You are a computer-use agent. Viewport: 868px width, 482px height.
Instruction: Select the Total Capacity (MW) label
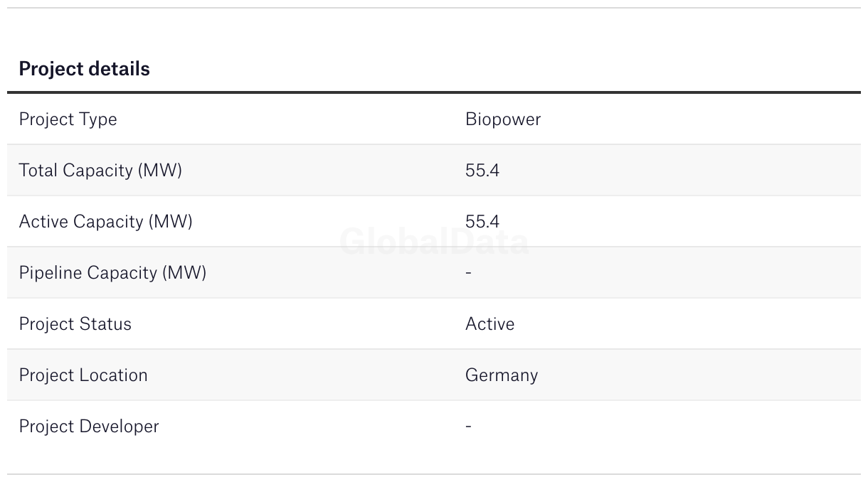tap(100, 170)
